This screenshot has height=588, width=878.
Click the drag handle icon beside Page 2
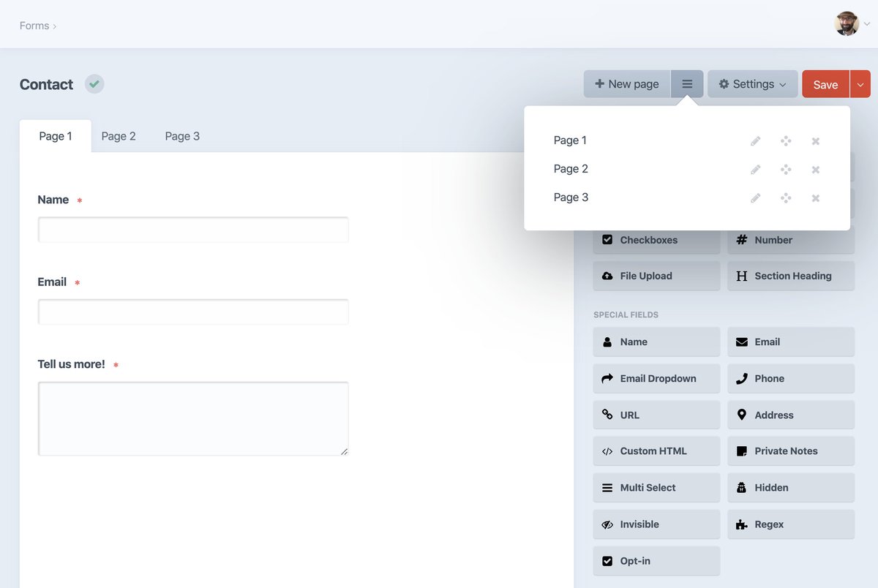coord(786,169)
